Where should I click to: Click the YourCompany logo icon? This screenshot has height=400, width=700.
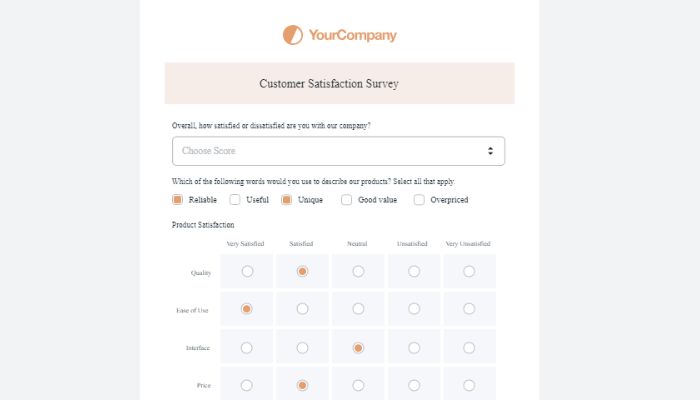tap(293, 35)
